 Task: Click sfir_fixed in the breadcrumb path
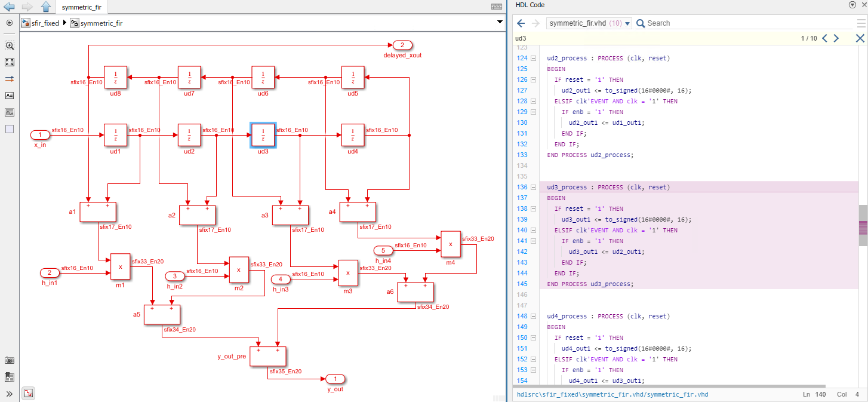tap(45, 23)
